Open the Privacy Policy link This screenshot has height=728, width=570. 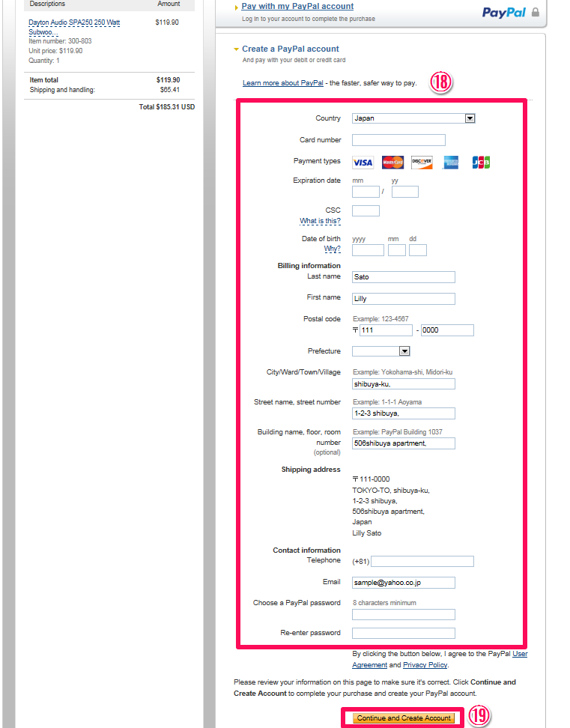(x=425, y=665)
